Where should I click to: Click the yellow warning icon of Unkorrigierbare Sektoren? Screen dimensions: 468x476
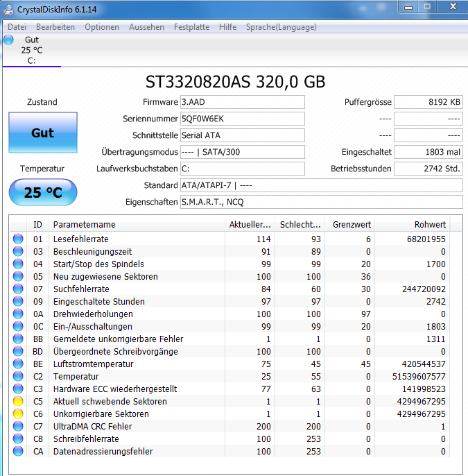coord(18,414)
